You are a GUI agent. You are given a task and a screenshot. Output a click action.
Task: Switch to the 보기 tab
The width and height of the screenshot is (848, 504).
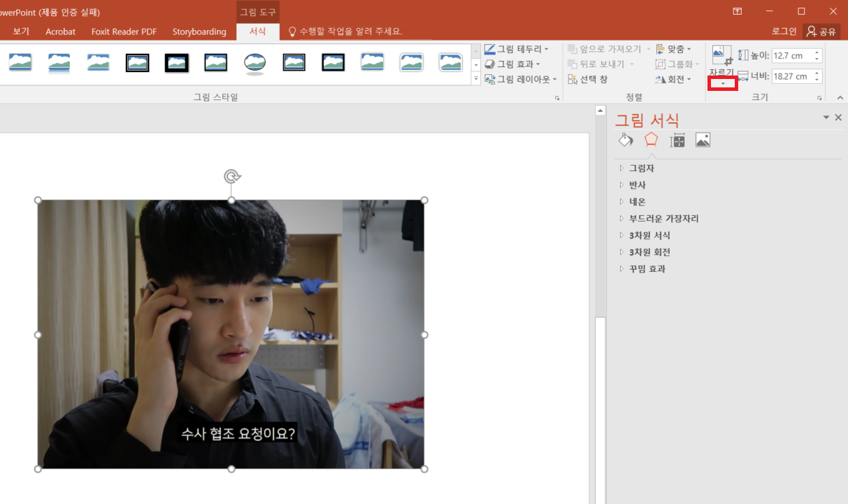click(x=21, y=31)
